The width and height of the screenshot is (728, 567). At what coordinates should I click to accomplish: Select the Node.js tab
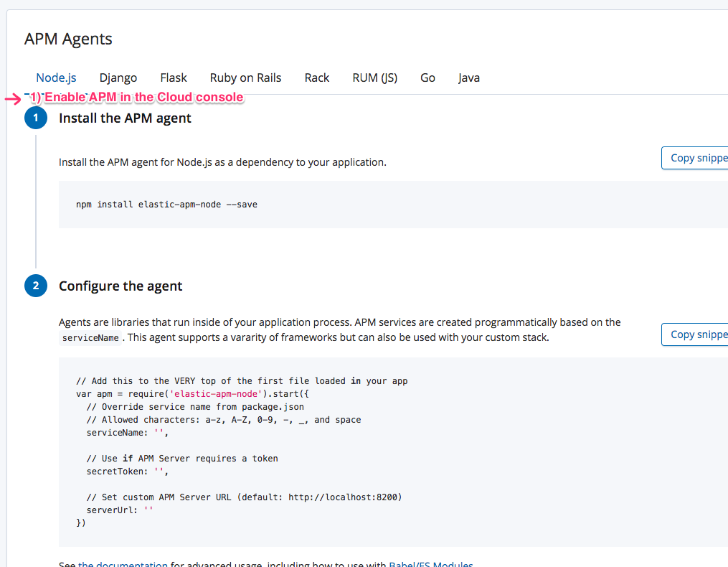(x=56, y=78)
